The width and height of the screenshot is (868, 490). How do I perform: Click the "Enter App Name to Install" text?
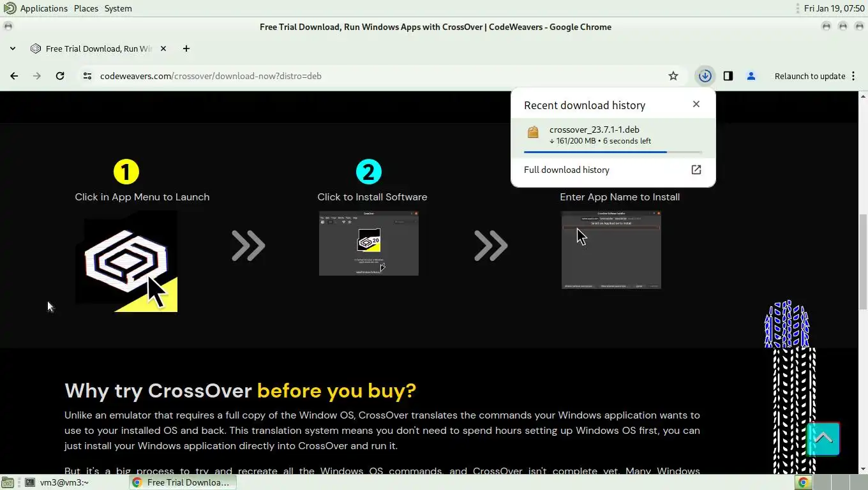(x=620, y=197)
